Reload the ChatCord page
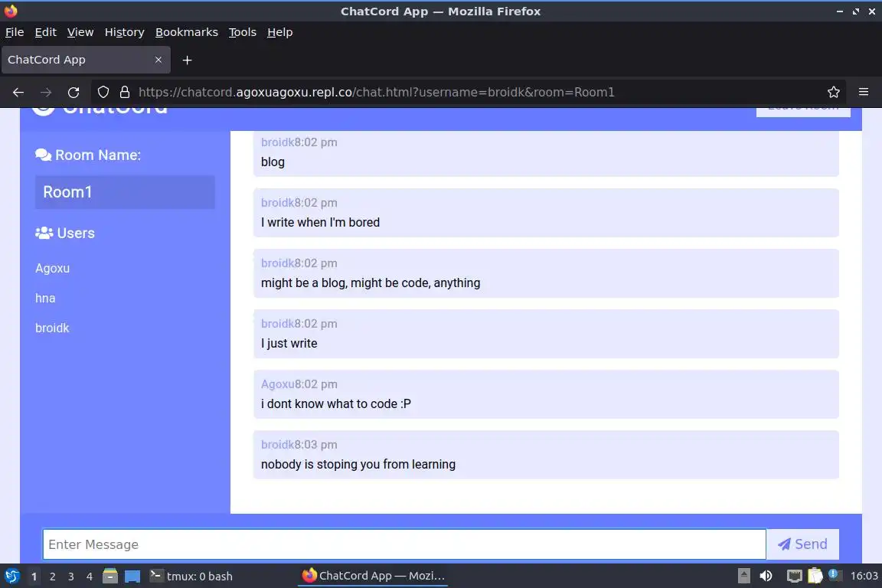 (73, 93)
